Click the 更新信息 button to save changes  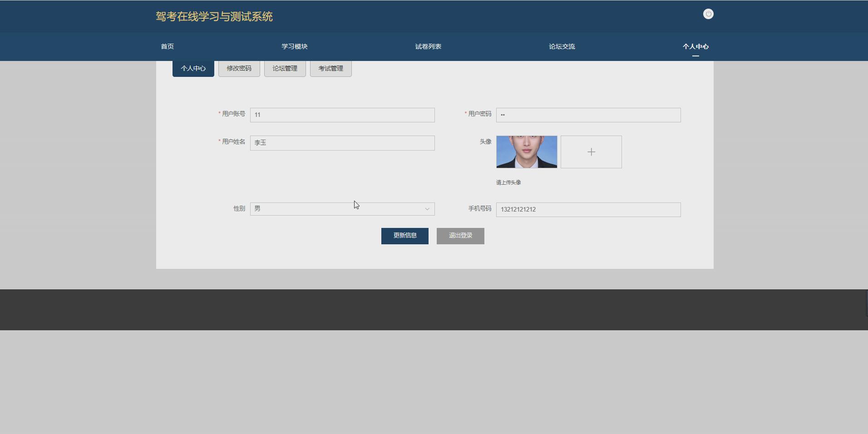click(x=404, y=236)
